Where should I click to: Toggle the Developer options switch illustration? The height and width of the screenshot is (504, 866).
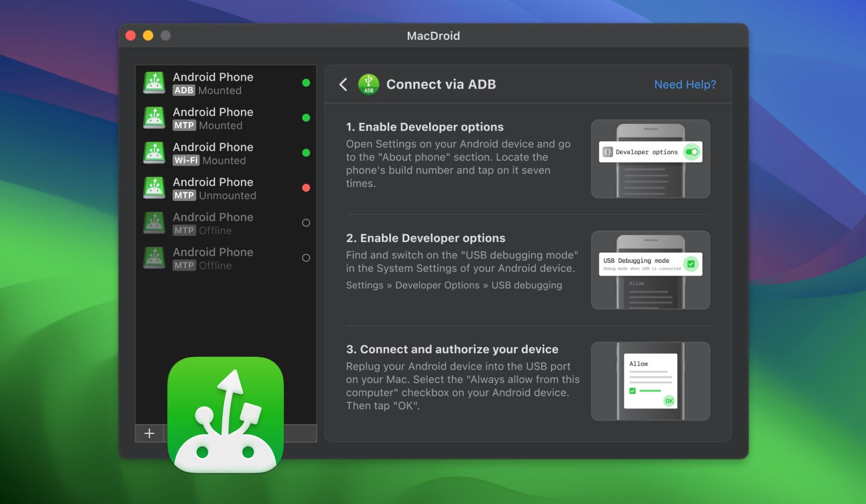pyautogui.click(x=691, y=152)
